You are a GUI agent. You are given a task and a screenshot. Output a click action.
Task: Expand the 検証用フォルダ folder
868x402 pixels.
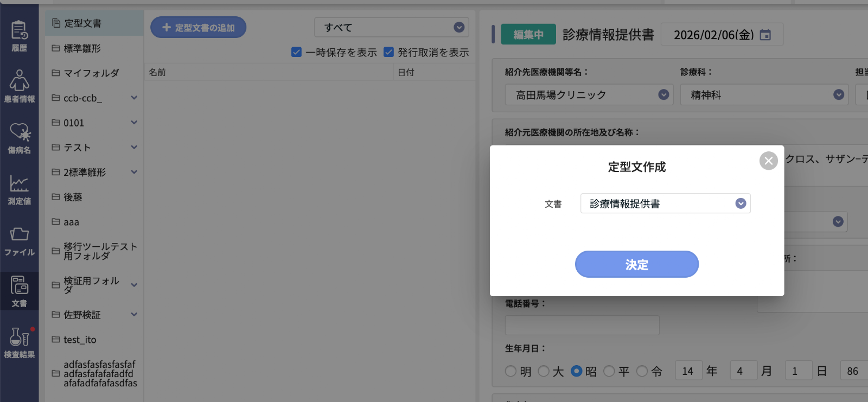(134, 285)
